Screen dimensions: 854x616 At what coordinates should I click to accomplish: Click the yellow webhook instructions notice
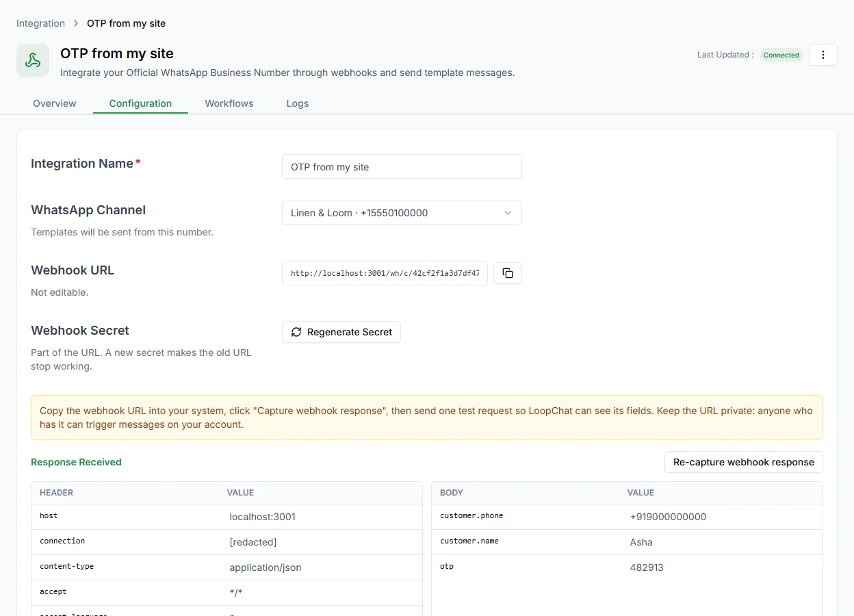pyautogui.click(x=427, y=418)
